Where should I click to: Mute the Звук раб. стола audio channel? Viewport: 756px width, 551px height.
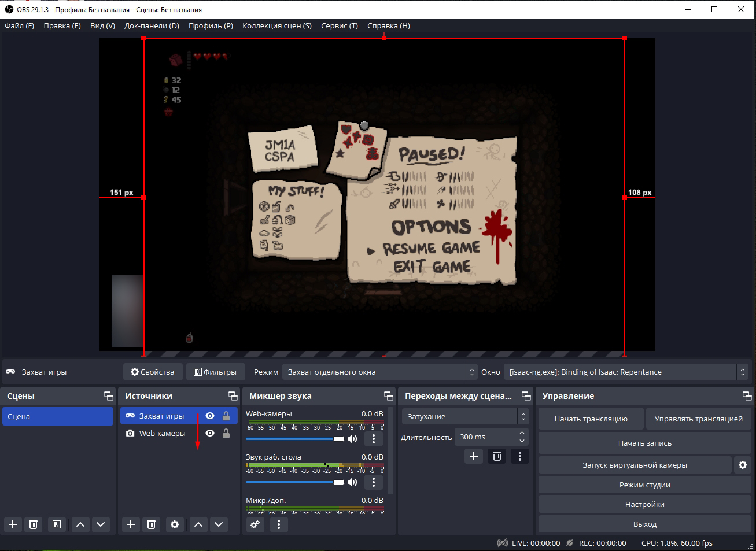pyautogui.click(x=352, y=482)
